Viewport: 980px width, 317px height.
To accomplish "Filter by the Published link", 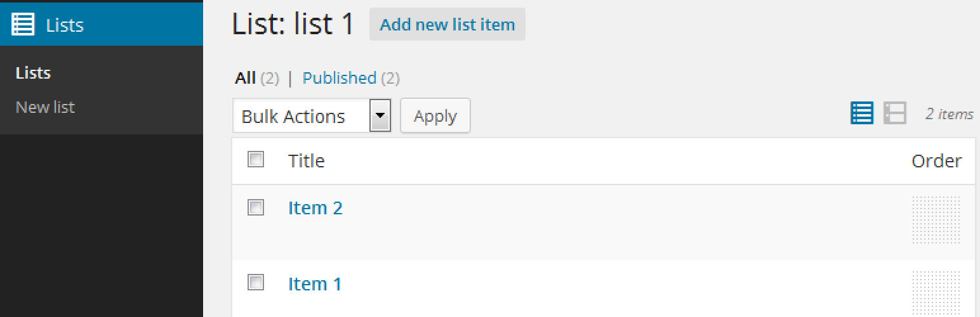I will (x=340, y=78).
